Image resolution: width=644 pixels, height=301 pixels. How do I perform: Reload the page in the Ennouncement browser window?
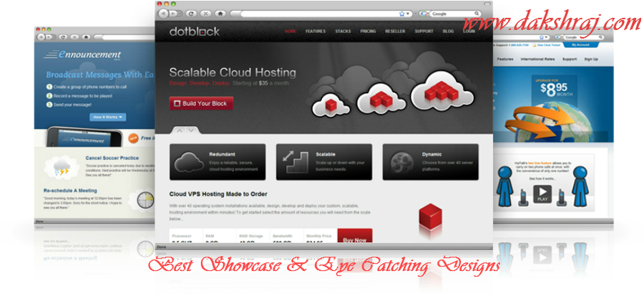coord(63,37)
